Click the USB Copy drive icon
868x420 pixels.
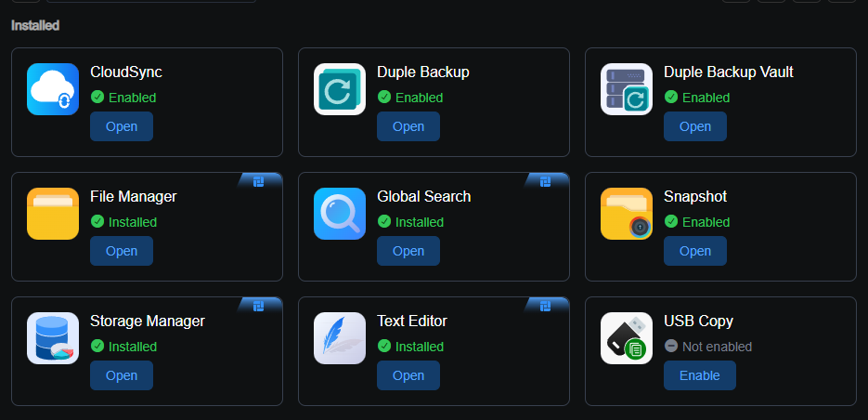point(627,338)
